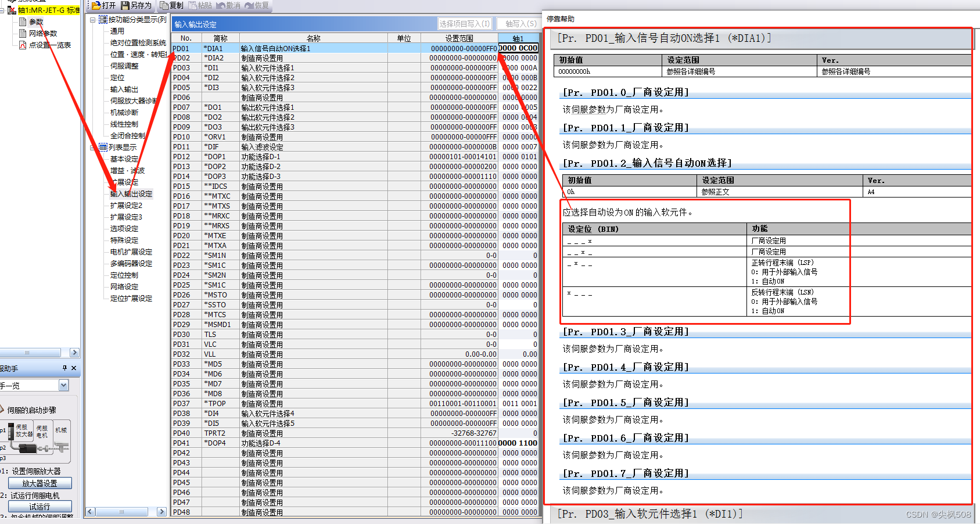
Task: Click the 复制 (Copy) toolbar icon
Action: (164, 5)
